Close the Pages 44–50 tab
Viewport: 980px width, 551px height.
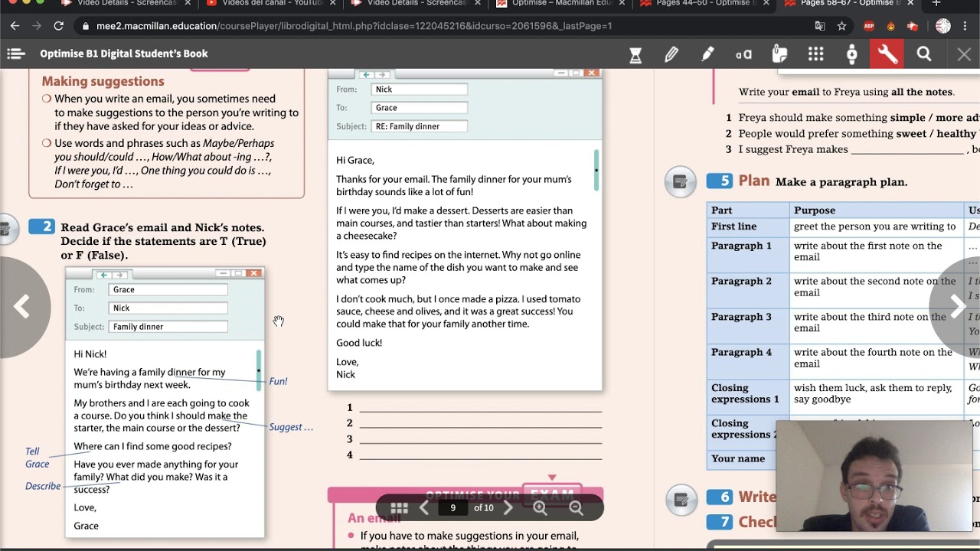(765, 3)
